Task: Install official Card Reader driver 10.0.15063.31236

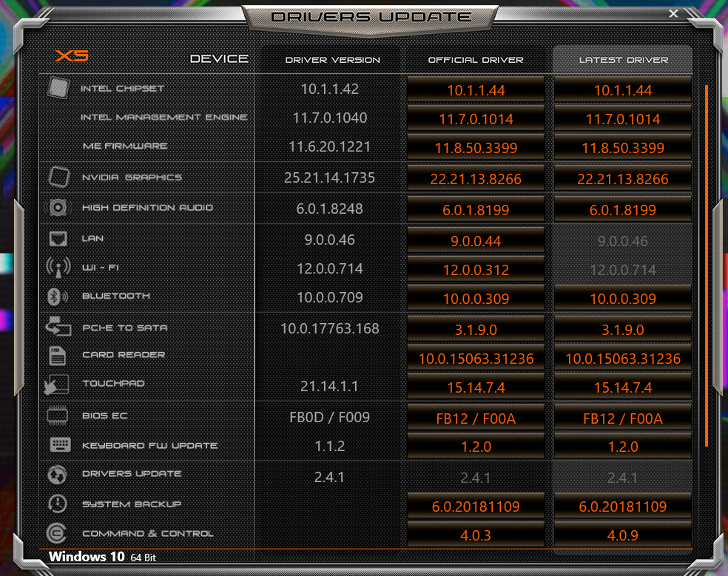Action: pyautogui.click(x=476, y=358)
